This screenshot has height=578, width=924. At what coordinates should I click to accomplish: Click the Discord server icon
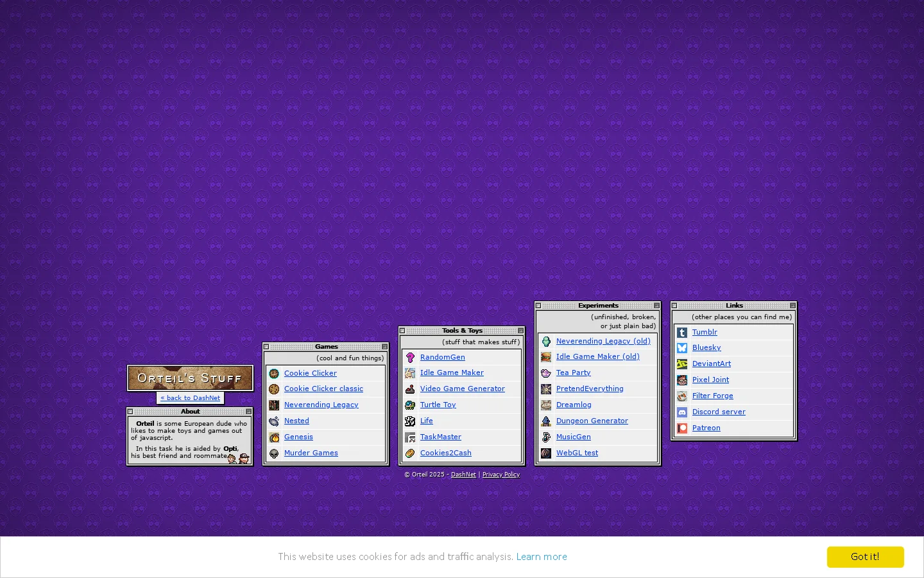682,412
